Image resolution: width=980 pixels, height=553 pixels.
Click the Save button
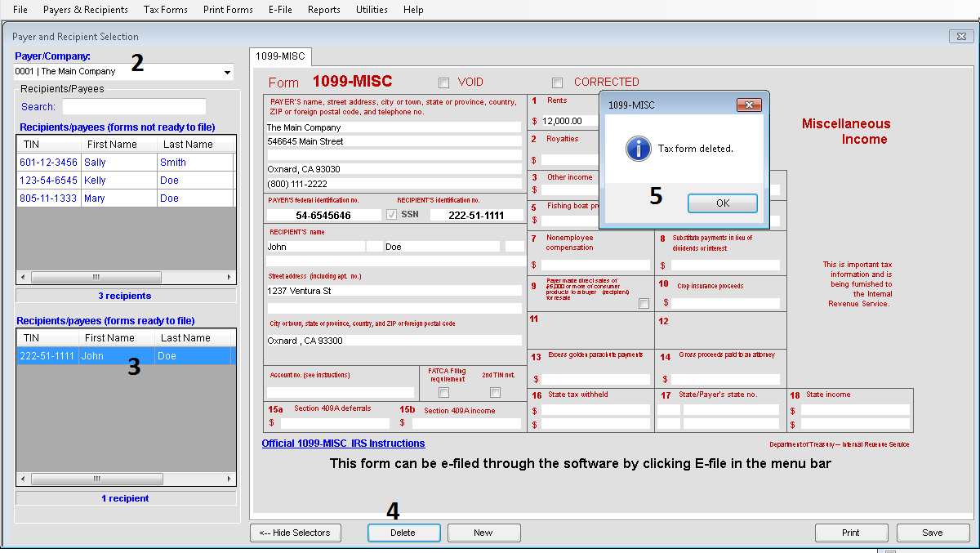click(933, 533)
